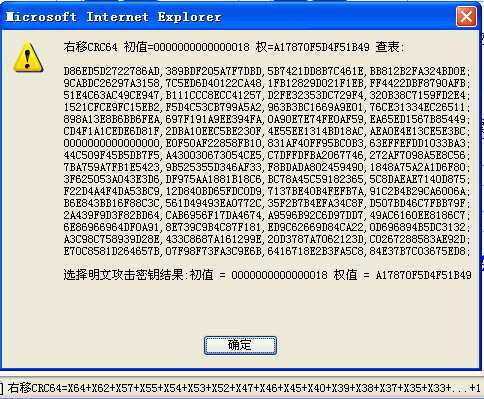Viewport: 484px width, 399px height.
Task: Click the table value starting with A4300306
Action: (213, 155)
